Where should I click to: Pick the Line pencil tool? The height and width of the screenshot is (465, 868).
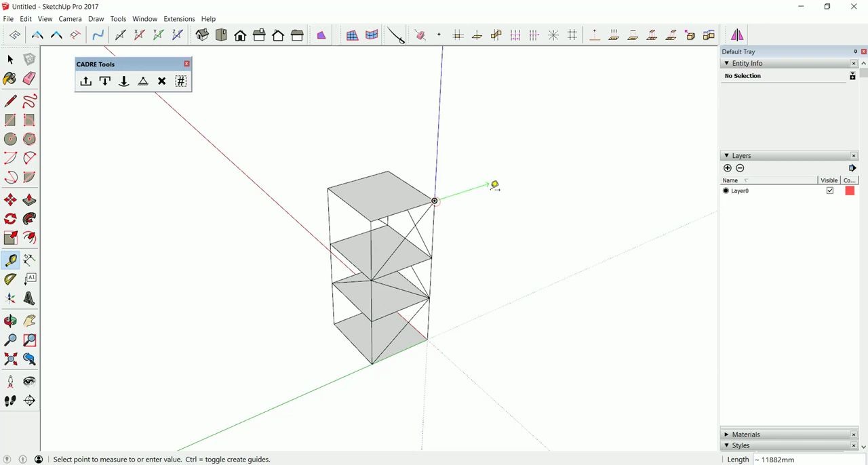10,100
